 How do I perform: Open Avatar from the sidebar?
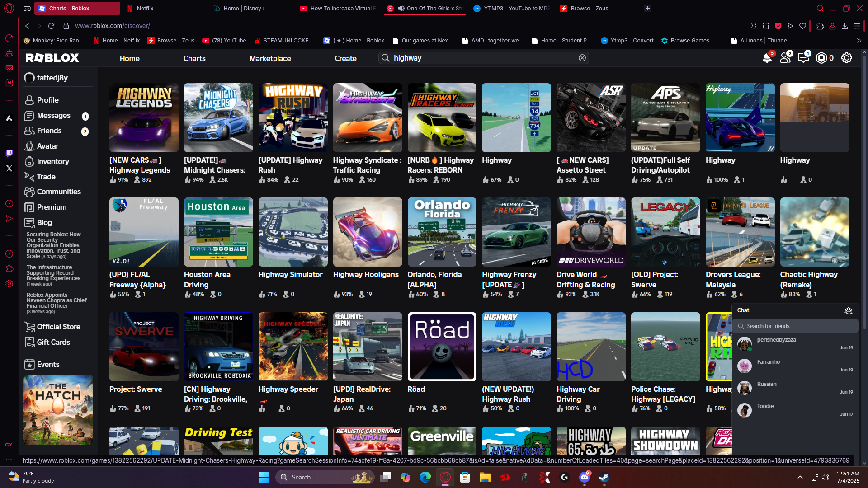[x=47, y=146]
